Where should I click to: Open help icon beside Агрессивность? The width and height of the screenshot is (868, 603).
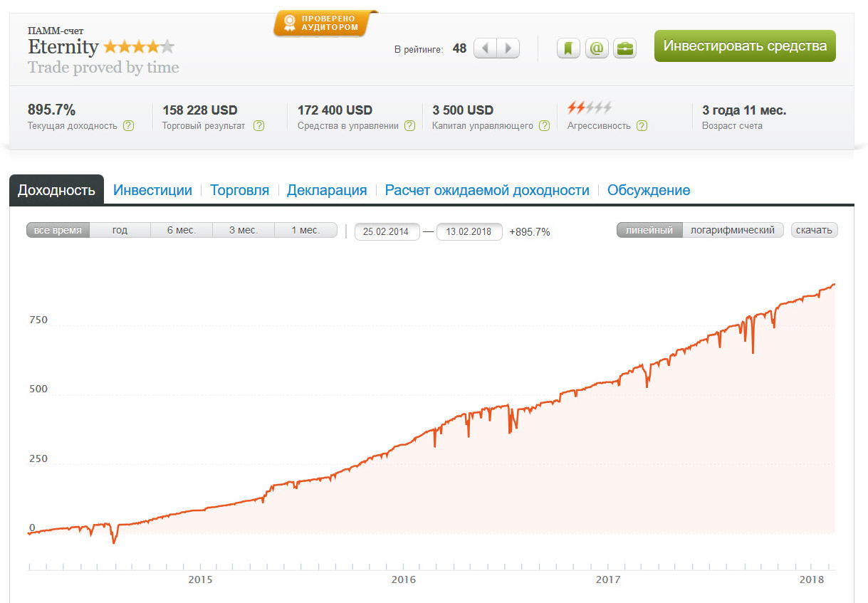[x=642, y=126]
